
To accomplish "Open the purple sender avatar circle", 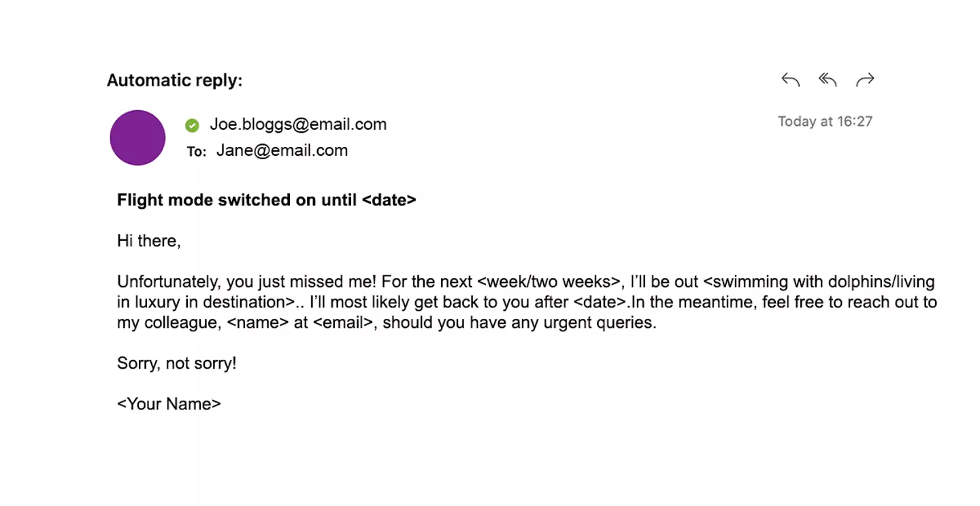I will pos(137,137).
